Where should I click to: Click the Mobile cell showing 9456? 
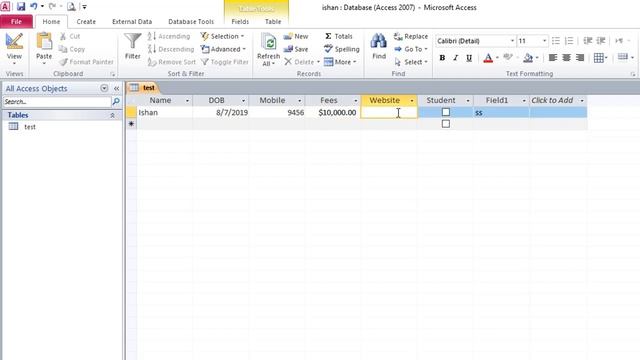pyautogui.click(x=277, y=112)
